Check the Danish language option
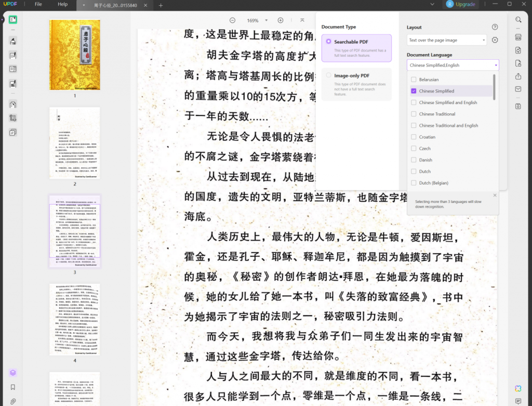Viewport: 532px width, 406px height. (x=413, y=160)
